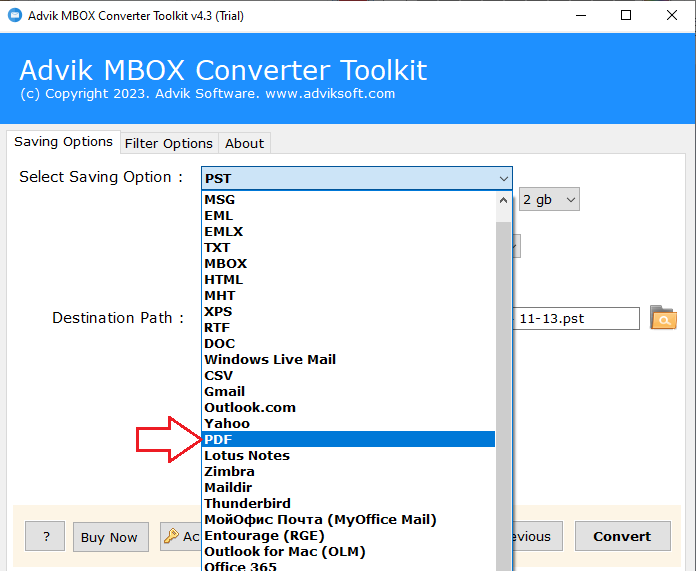Select Outlook for Mac (OLM) option

[x=348, y=551]
